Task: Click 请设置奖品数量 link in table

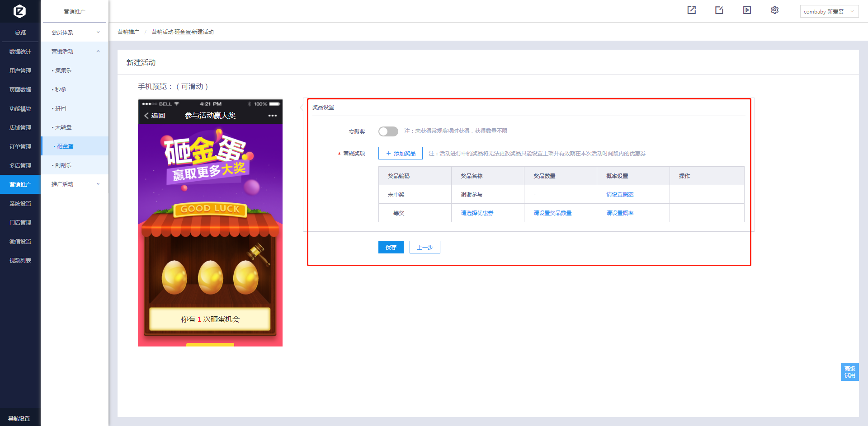Action: tap(552, 213)
